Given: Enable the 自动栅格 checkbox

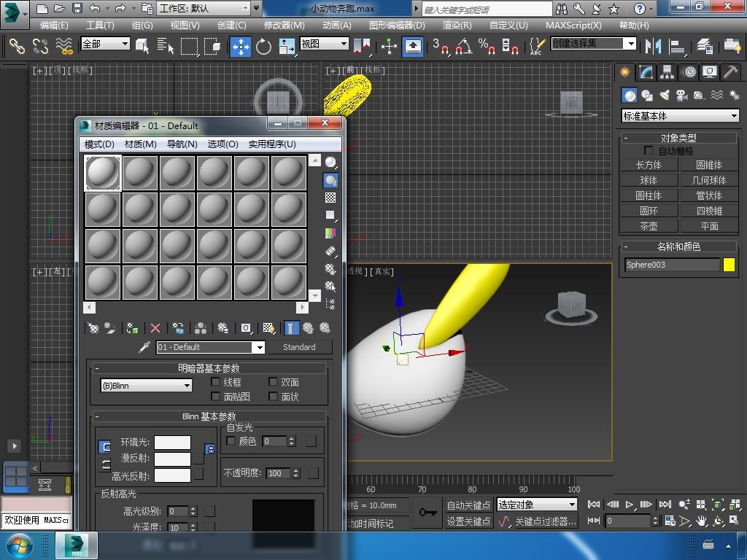Looking at the screenshot, I should [649, 151].
